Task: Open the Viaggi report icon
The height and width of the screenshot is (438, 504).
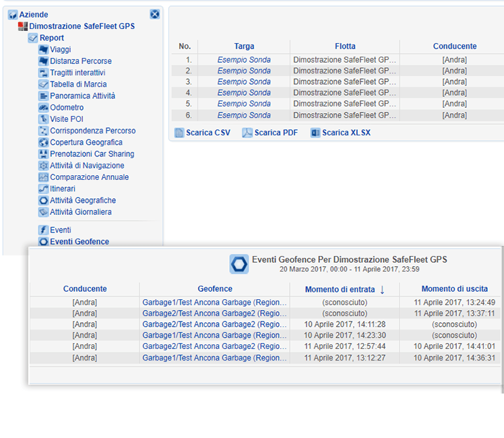Action: click(x=43, y=49)
